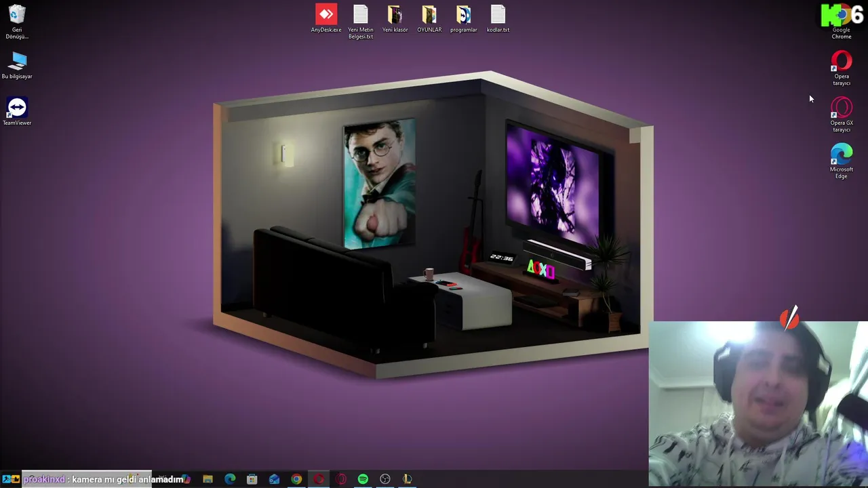Click the proakinxd username in chat overlay
Screen dimensions: 868x488
click(x=44, y=479)
